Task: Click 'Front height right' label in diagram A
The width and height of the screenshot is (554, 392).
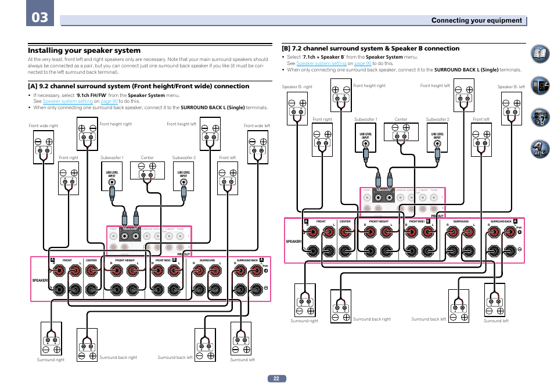Action: point(116,124)
